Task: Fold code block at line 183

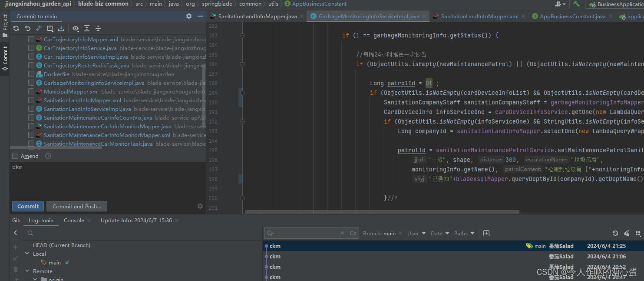Action: coord(242,35)
